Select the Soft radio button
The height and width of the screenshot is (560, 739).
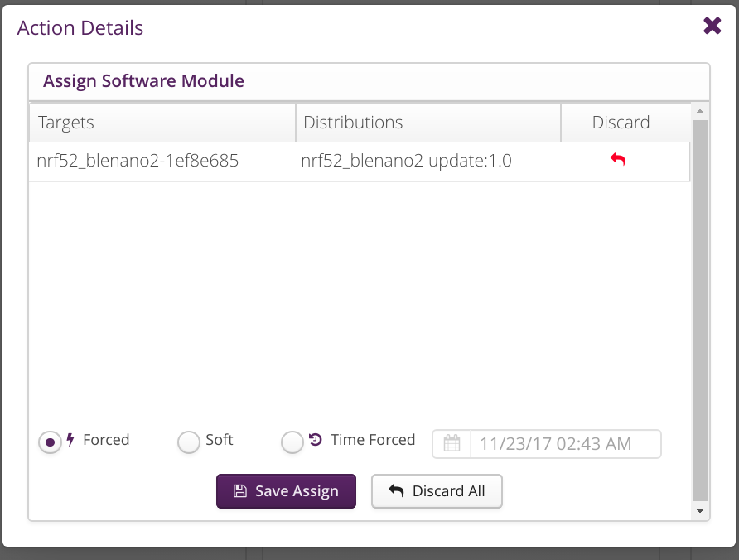(x=189, y=442)
